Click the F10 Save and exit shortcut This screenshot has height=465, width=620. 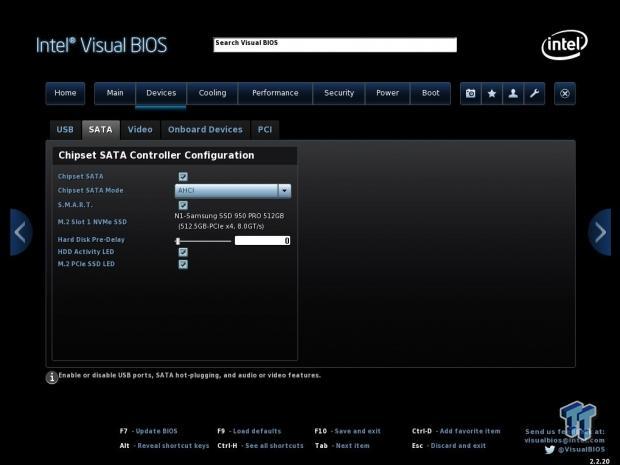[x=348, y=431]
